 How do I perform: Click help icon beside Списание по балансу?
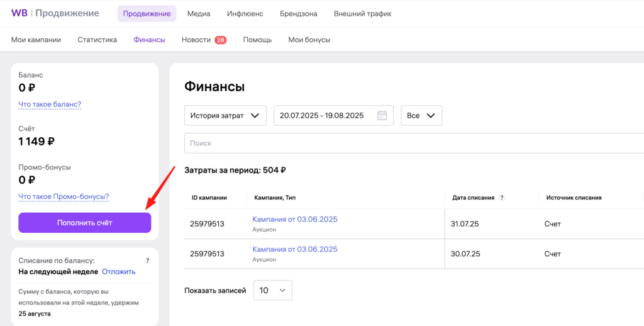(x=148, y=261)
